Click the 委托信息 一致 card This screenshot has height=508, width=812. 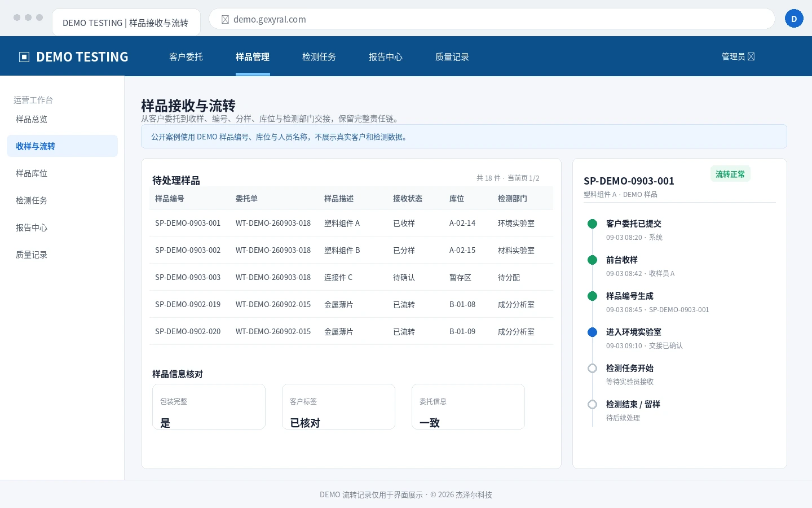(468, 407)
